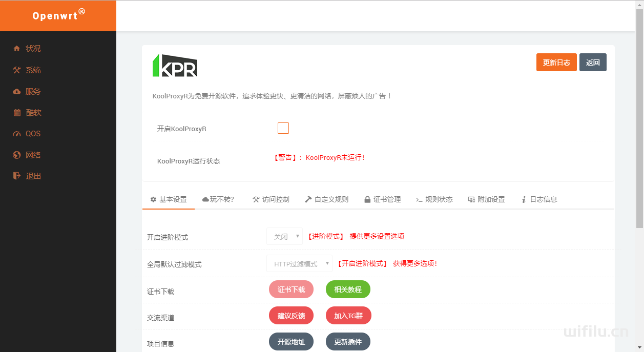
Task: Click the globe icon beside 网络
Action: coord(16,155)
